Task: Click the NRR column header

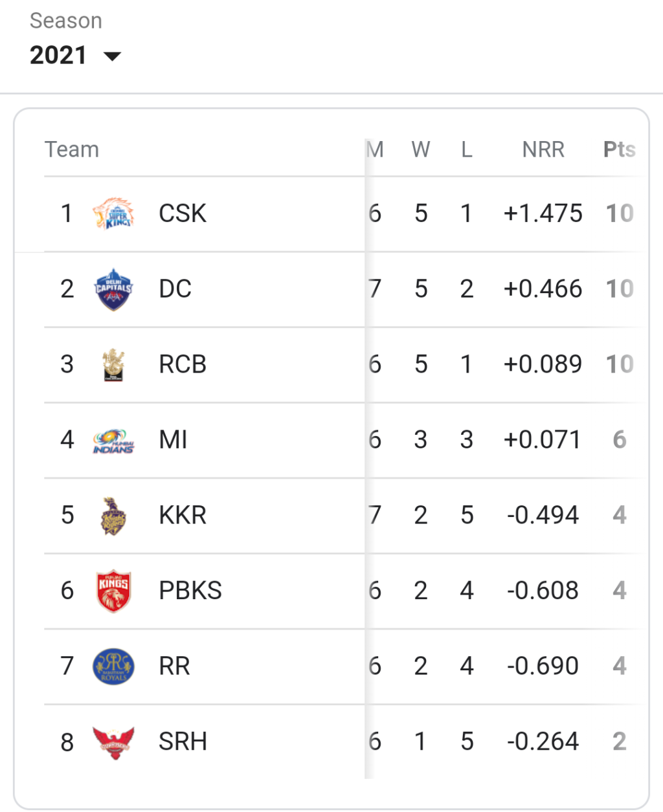Action: pyautogui.click(x=543, y=149)
